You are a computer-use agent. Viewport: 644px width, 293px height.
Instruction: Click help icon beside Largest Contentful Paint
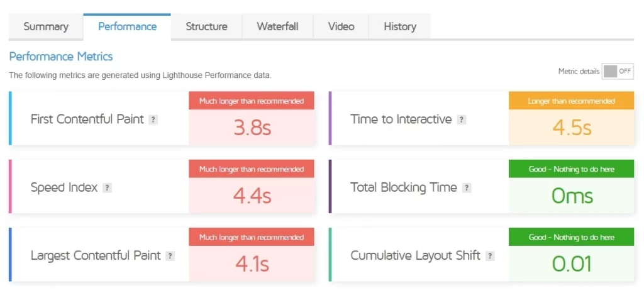pyautogui.click(x=170, y=256)
